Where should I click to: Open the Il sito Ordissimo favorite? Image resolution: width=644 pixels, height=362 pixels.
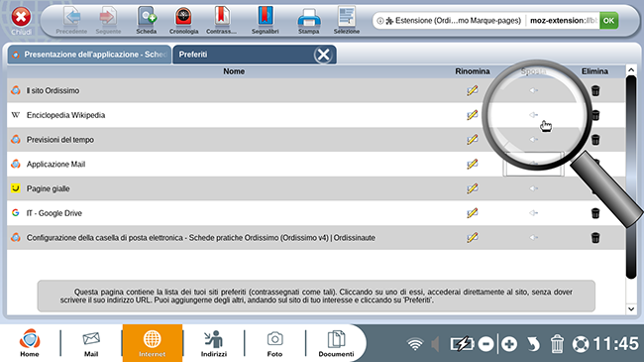pyautogui.click(x=53, y=90)
